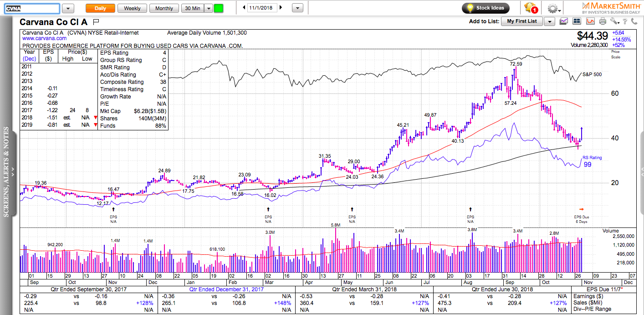
Task: Click the Qtr Ended December 31, 2017 header
Action: [x=226, y=289]
